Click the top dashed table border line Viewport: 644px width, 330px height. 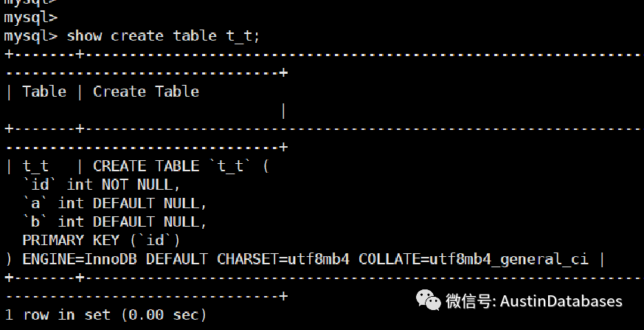(322, 55)
